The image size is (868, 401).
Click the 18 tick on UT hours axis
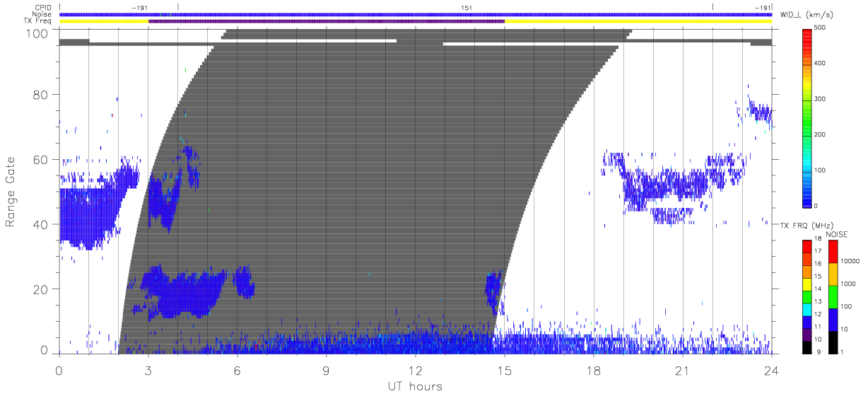point(593,370)
